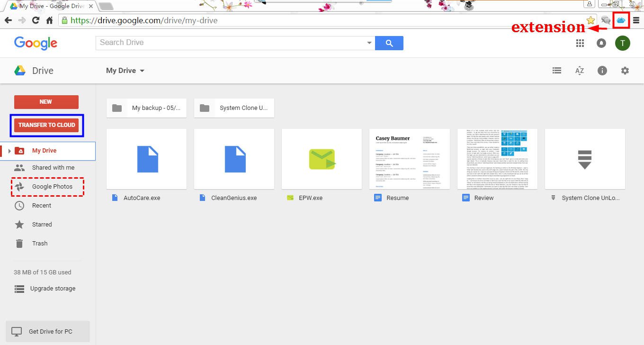The width and height of the screenshot is (644, 345).
Task: Switch to list view layout
Action: click(557, 71)
